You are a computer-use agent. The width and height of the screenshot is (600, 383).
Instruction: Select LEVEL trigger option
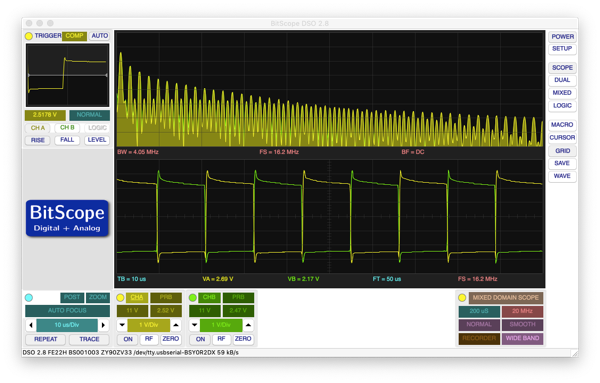(x=97, y=140)
